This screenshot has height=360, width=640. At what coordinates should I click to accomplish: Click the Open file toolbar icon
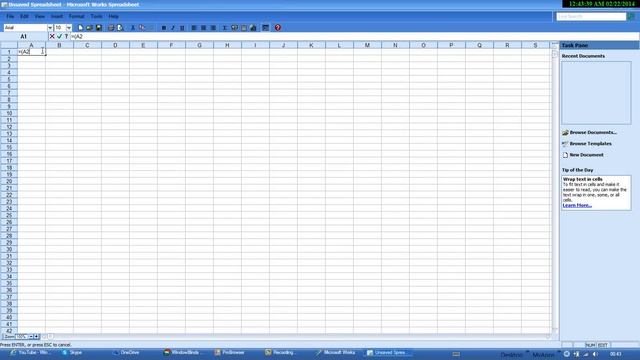[x=89, y=28]
